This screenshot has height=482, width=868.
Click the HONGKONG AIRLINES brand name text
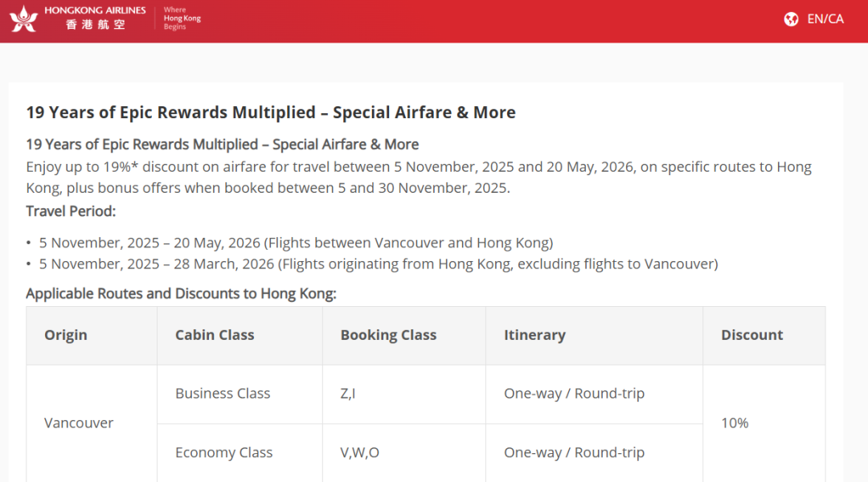click(95, 11)
